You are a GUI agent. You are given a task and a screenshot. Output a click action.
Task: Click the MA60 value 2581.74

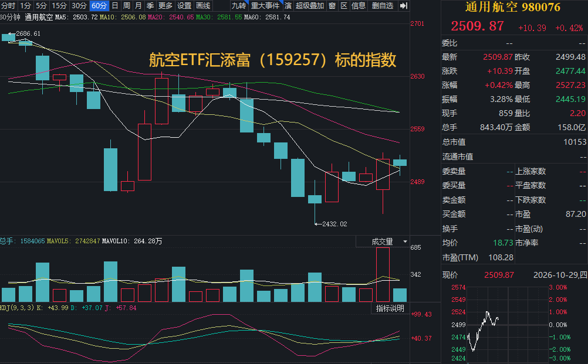coord(278,17)
